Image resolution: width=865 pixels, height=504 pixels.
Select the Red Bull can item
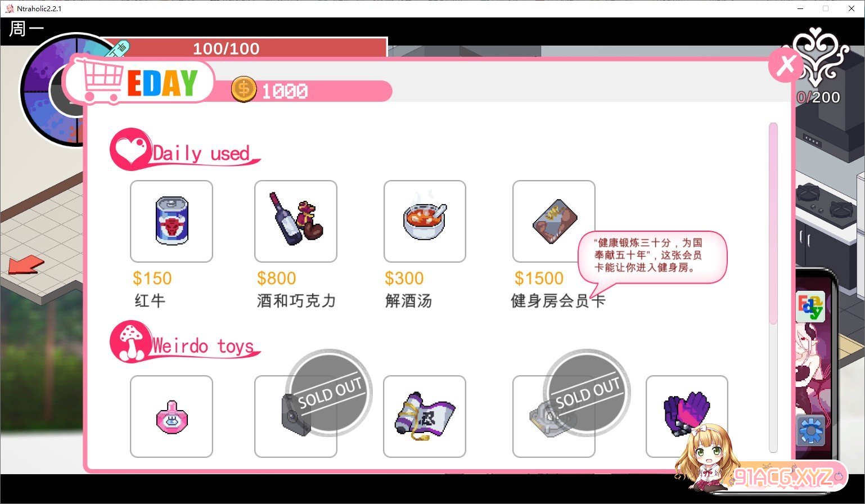(x=172, y=221)
